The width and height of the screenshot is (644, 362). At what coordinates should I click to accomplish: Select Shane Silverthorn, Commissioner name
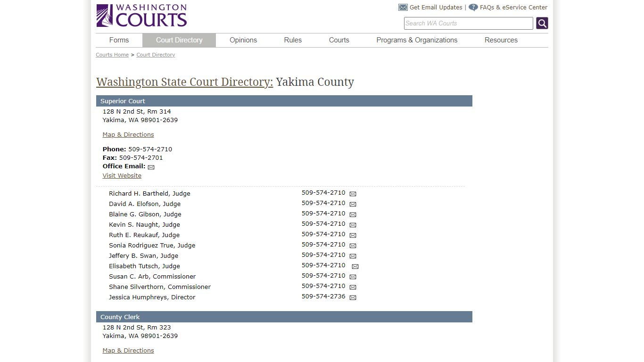(160, 287)
